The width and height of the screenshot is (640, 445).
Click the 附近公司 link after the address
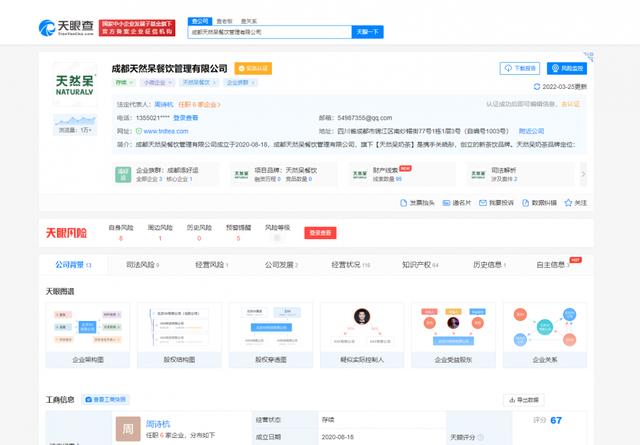pos(531,131)
